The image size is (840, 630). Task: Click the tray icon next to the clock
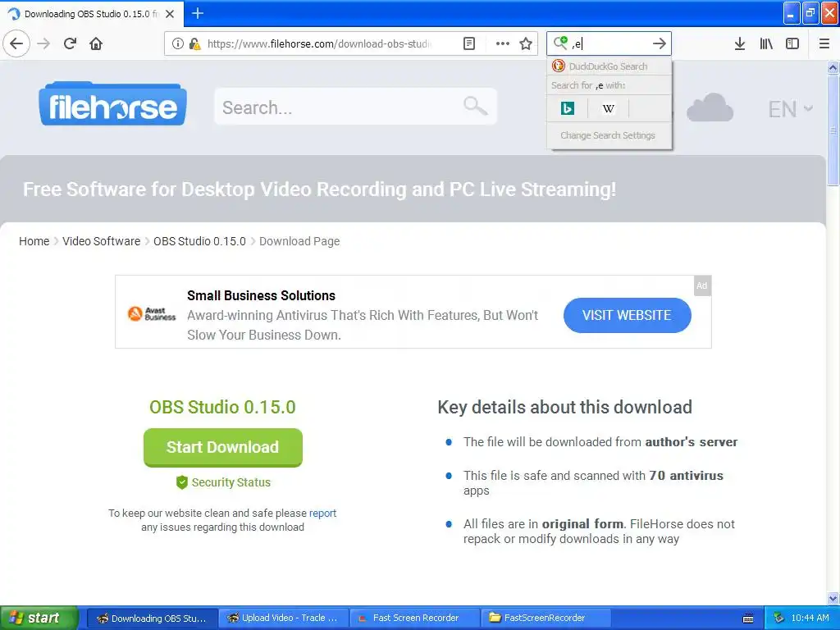(x=779, y=618)
